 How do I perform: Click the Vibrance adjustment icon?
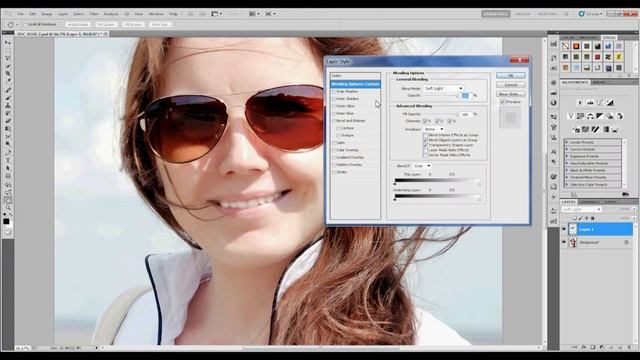coord(571,116)
